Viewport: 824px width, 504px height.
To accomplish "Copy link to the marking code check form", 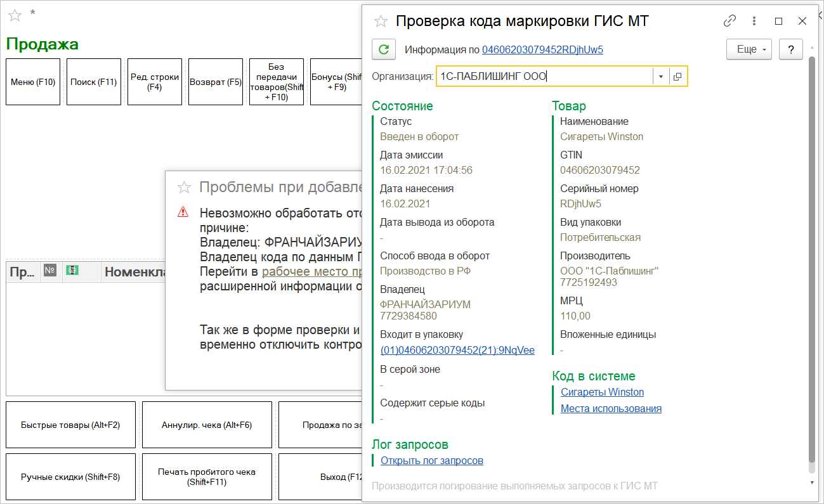I will pyautogui.click(x=729, y=21).
